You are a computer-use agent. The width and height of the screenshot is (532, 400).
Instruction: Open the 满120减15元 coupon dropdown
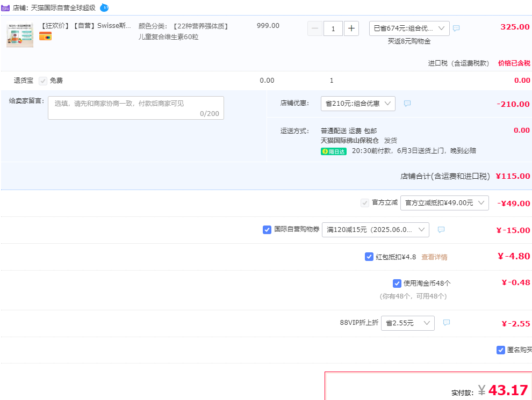pyautogui.click(x=375, y=230)
